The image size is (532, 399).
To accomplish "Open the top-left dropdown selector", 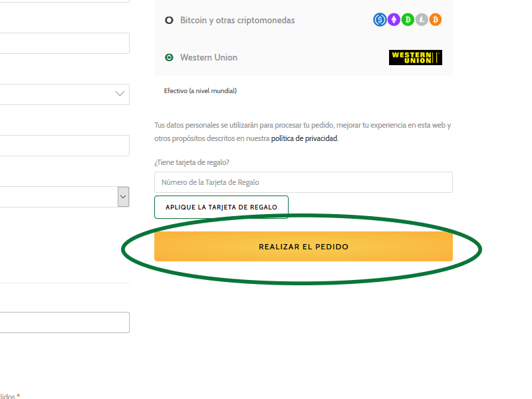I will (65, 94).
